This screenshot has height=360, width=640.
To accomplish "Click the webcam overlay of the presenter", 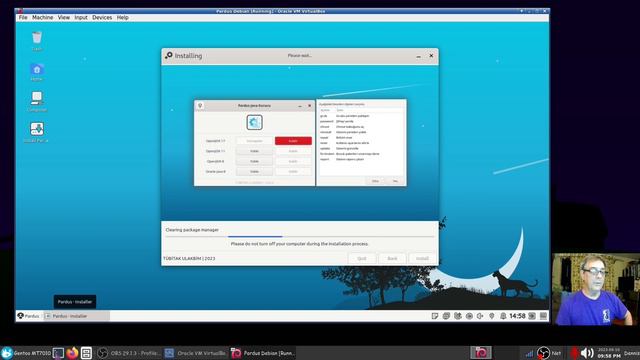I will (596, 289).
